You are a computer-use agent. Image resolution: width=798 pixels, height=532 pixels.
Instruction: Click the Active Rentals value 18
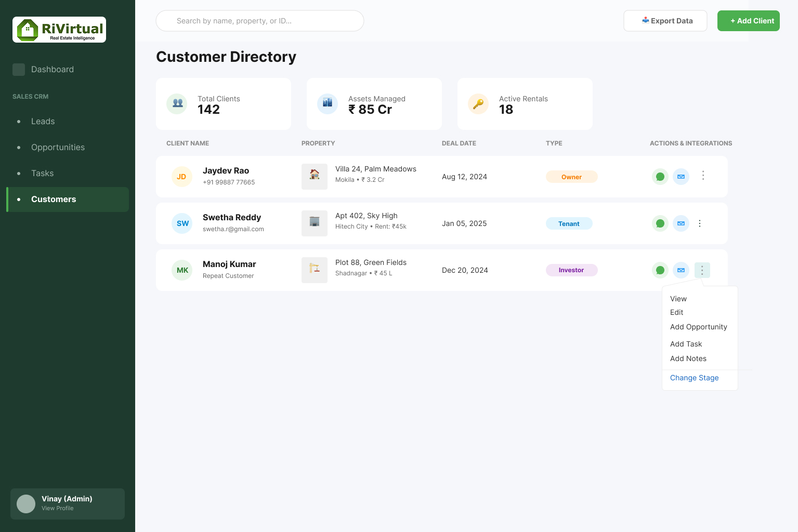coord(506,110)
